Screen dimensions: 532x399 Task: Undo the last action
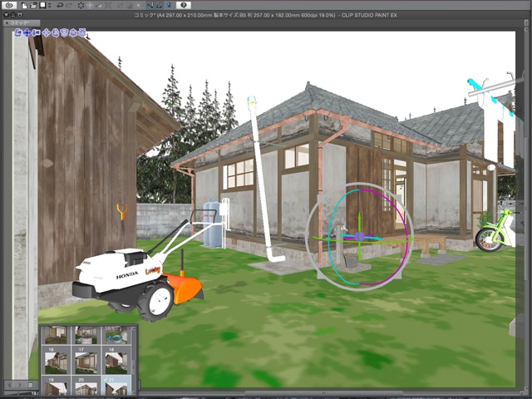[60, 5]
